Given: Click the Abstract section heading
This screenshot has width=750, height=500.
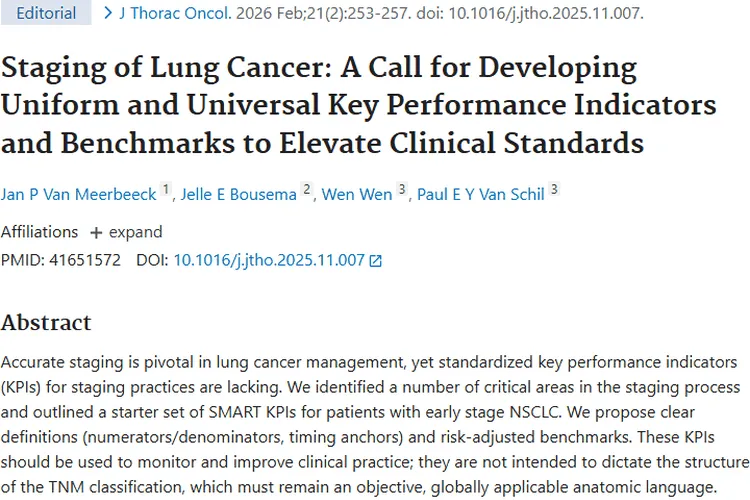Looking at the screenshot, I should coord(46,323).
